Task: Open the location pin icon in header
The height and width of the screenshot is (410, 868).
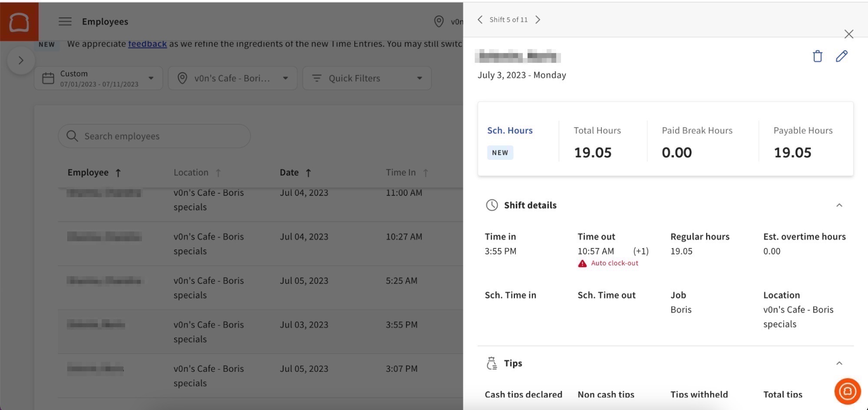Action: pyautogui.click(x=439, y=21)
